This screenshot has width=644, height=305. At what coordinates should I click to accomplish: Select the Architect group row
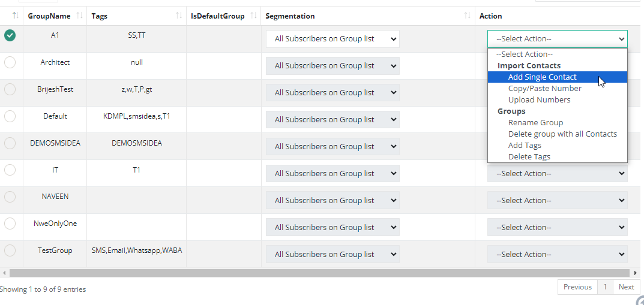[x=10, y=62]
